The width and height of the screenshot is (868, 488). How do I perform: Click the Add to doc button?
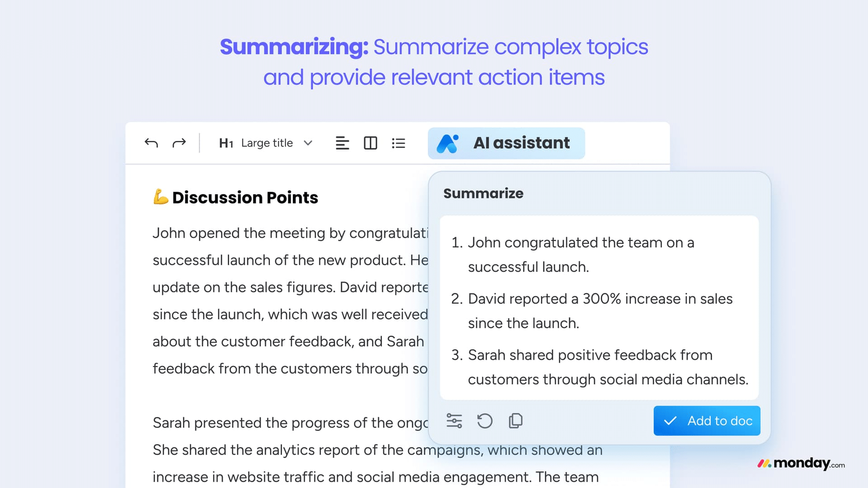[707, 421]
